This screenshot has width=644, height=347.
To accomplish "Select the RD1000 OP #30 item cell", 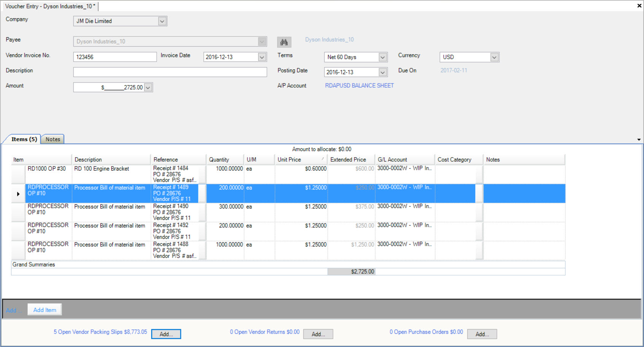I will click(x=49, y=174).
